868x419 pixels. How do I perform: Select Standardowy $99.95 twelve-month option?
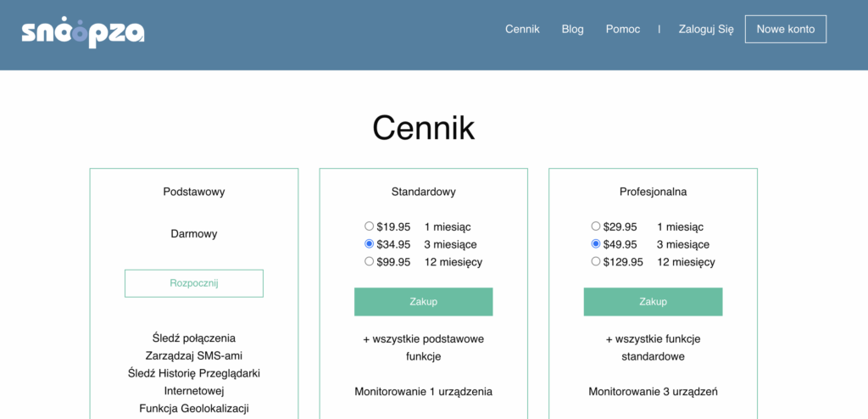coord(369,262)
